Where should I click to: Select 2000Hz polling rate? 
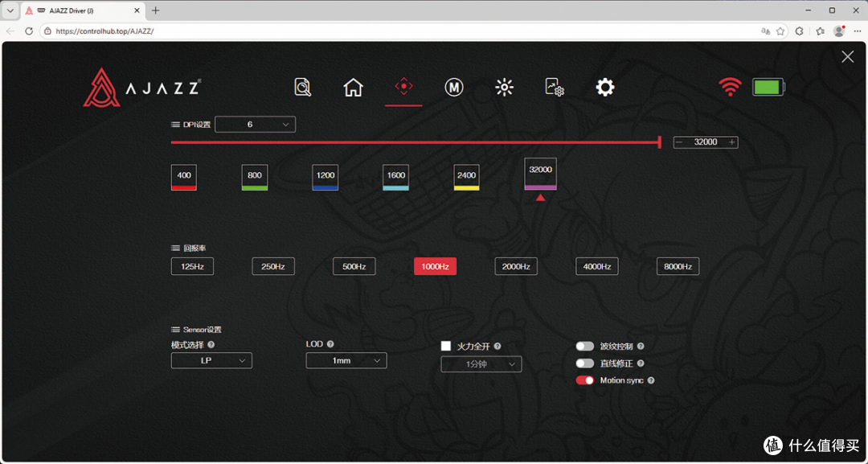(516, 266)
